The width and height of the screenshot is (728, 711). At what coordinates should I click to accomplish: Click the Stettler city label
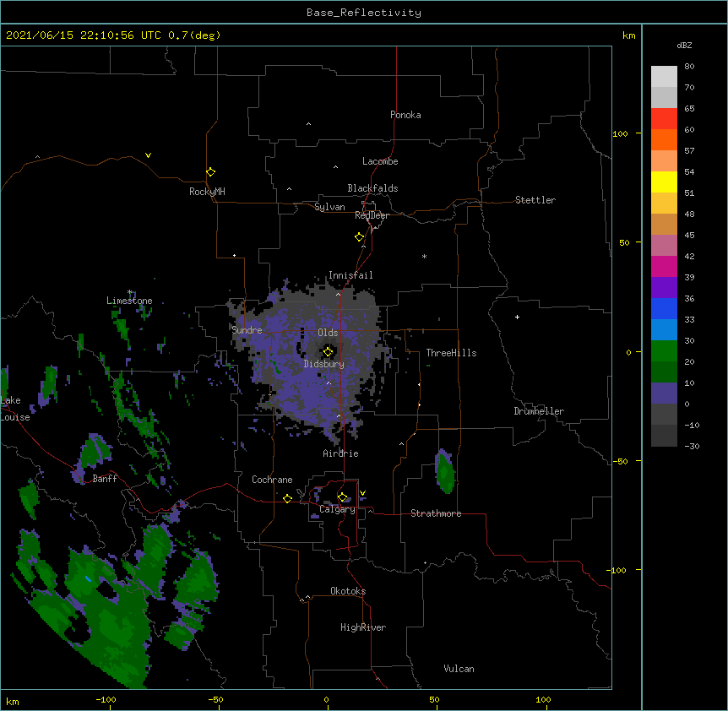point(535,200)
